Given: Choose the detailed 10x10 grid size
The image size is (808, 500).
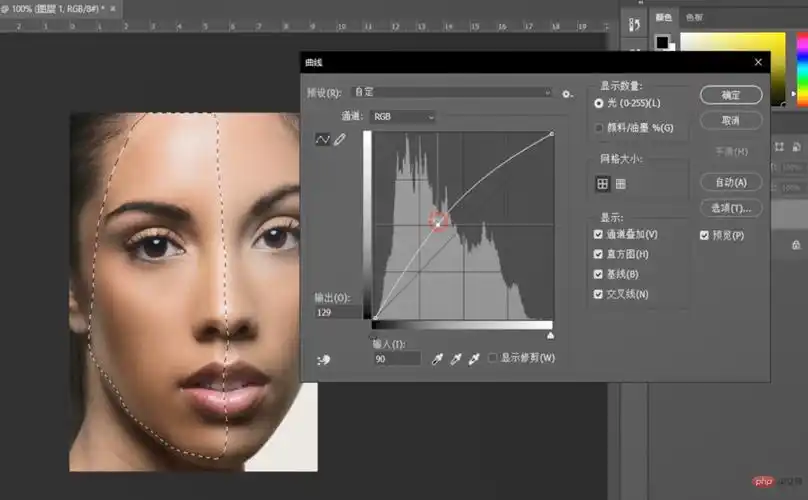Looking at the screenshot, I should [x=621, y=183].
